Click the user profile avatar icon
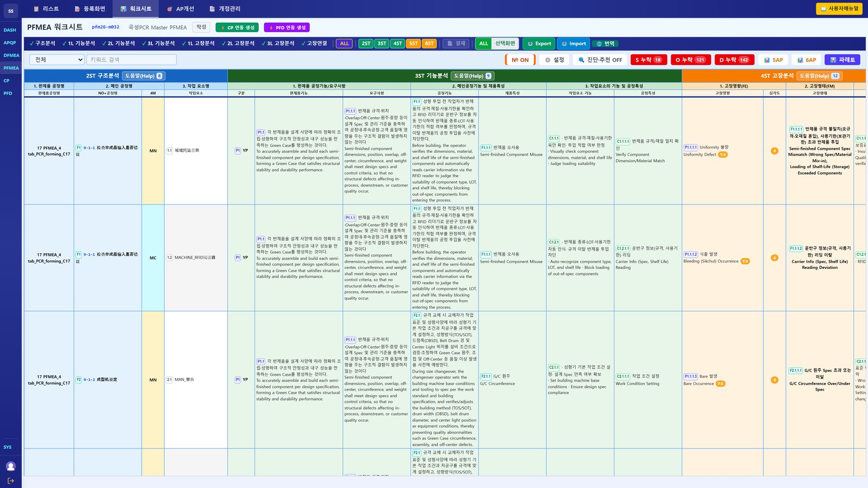 [11, 466]
